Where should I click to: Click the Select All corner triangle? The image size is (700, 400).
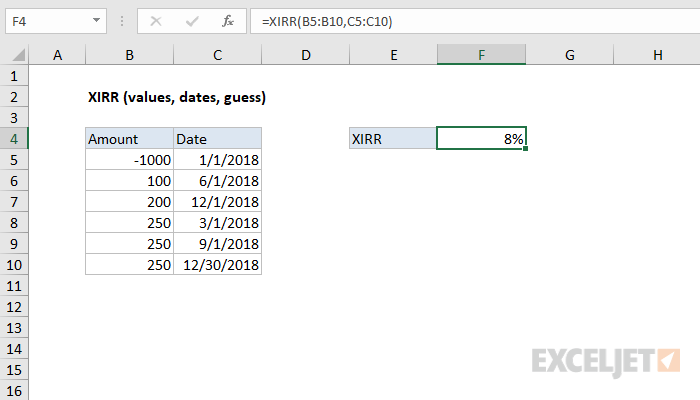point(18,55)
